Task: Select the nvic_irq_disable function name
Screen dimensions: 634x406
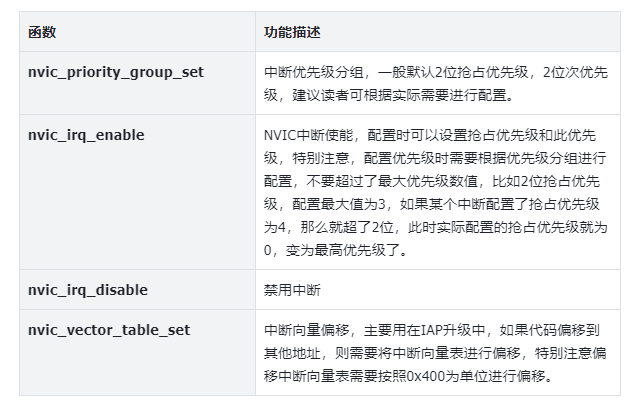Action: click(x=88, y=290)
